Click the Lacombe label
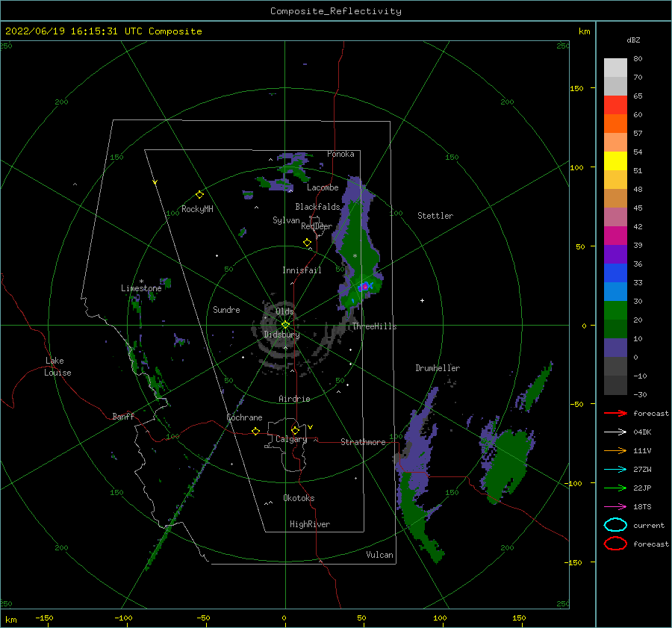The width and height of the screenshot is (672, 628). pos(323,187)
